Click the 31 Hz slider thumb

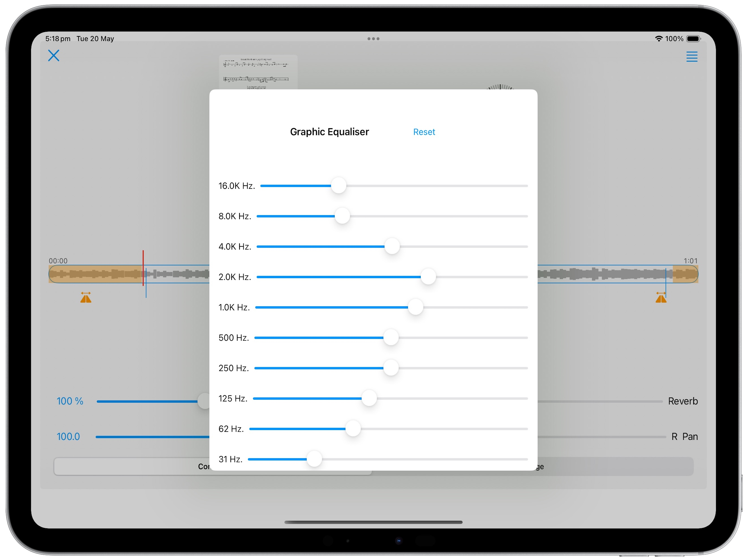pyautogui.click(x=314, y=459)
